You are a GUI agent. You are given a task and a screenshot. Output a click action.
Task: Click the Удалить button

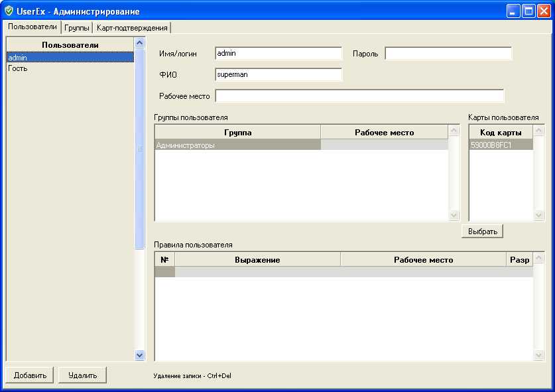(x=82, y=375)
